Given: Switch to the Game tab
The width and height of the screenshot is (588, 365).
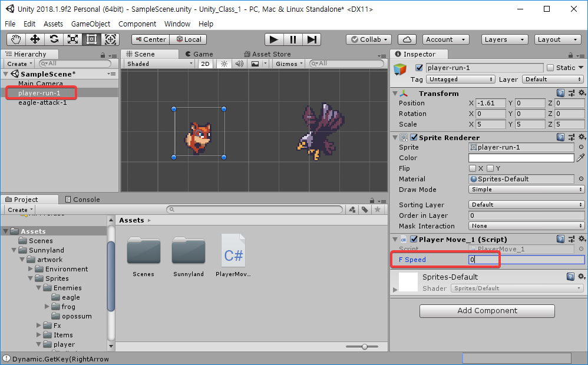Looking at the screenshot, I should tap(200, 54).
